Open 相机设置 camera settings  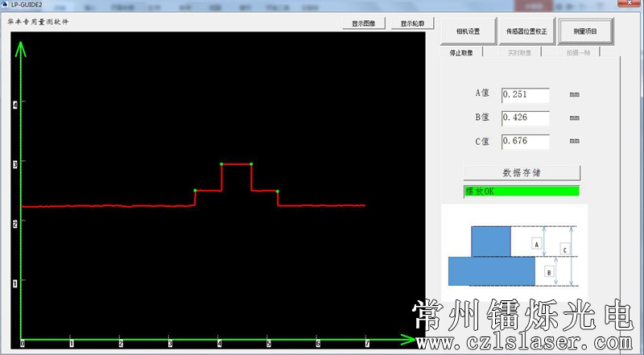click(x=468, y=31)
